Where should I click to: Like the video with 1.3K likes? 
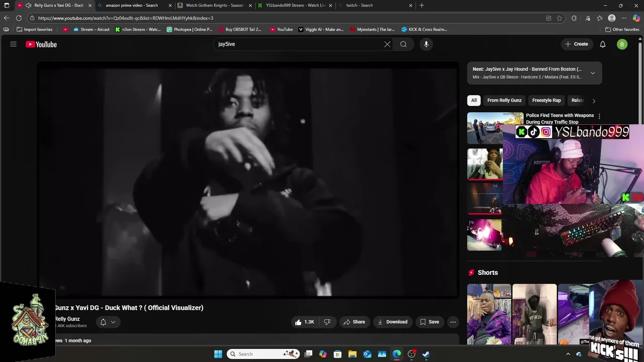[304, 322]
